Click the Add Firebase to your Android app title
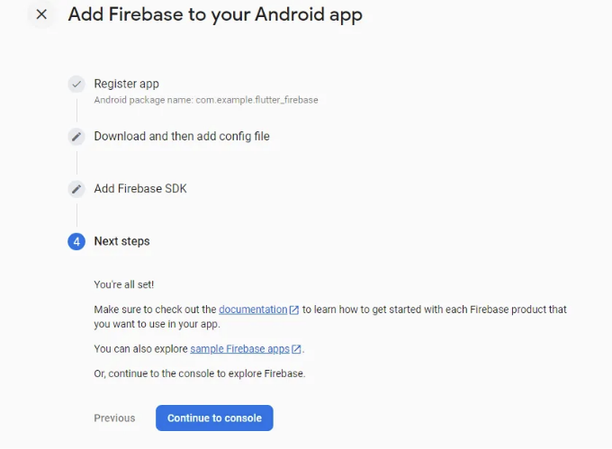The image size is (612, 449). 215,15
